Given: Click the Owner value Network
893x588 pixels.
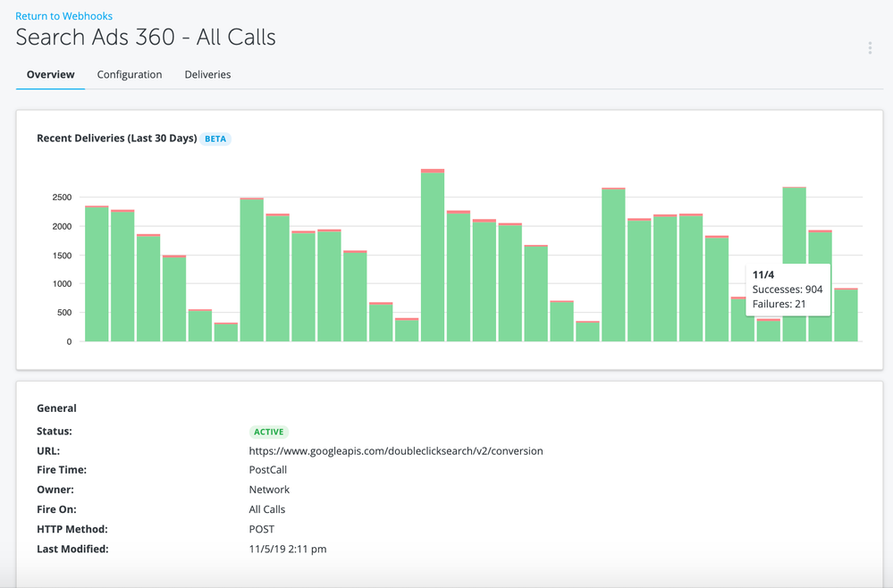Looking at the screenshot, I should 269,490.
